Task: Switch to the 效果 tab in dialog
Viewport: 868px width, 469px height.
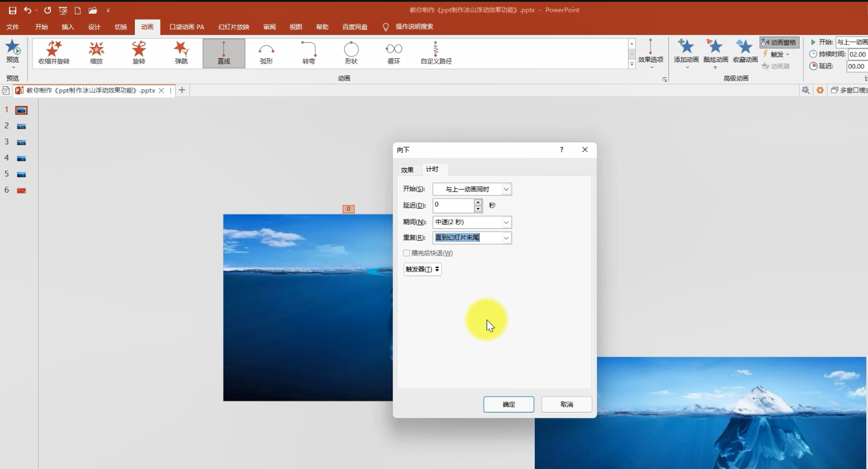Action: (x=407, y=170)
